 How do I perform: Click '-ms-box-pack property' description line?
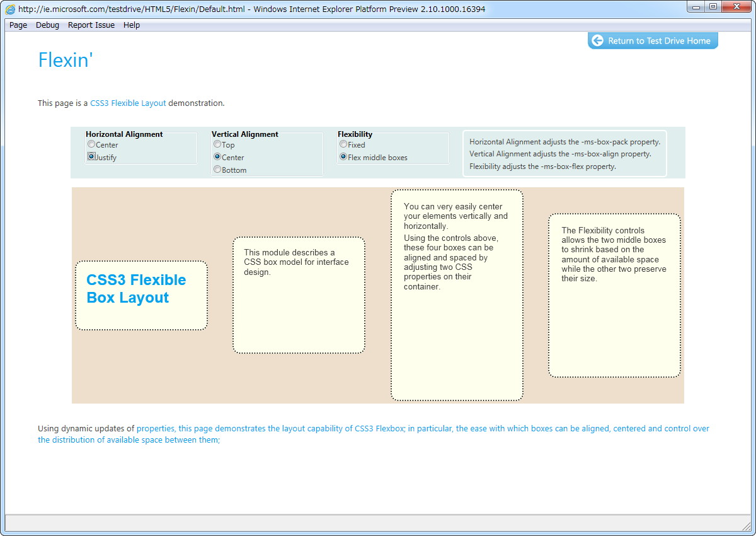[564, 142]
